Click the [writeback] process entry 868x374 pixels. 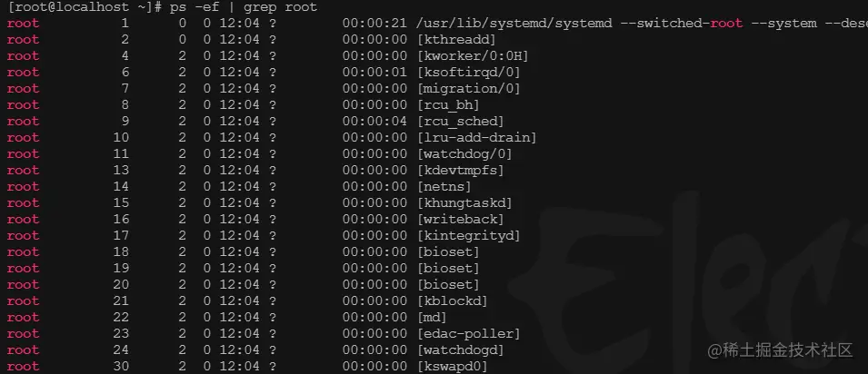[x=461, y=219]
